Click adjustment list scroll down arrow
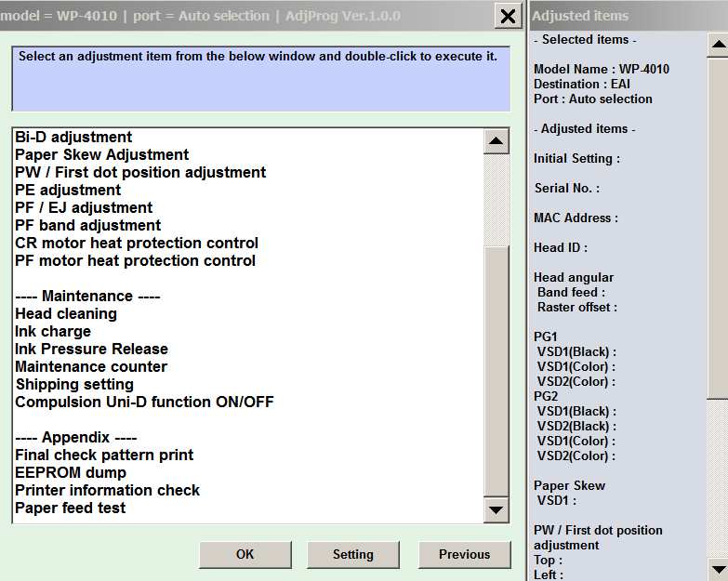Screen dimensions: 728x581 click(x=496, y=510)
